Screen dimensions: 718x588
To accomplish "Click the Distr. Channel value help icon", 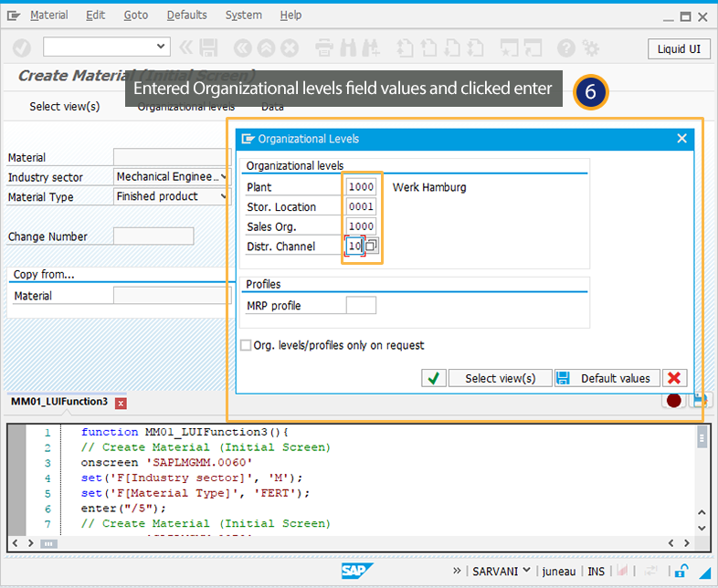I will pos(372,246).
